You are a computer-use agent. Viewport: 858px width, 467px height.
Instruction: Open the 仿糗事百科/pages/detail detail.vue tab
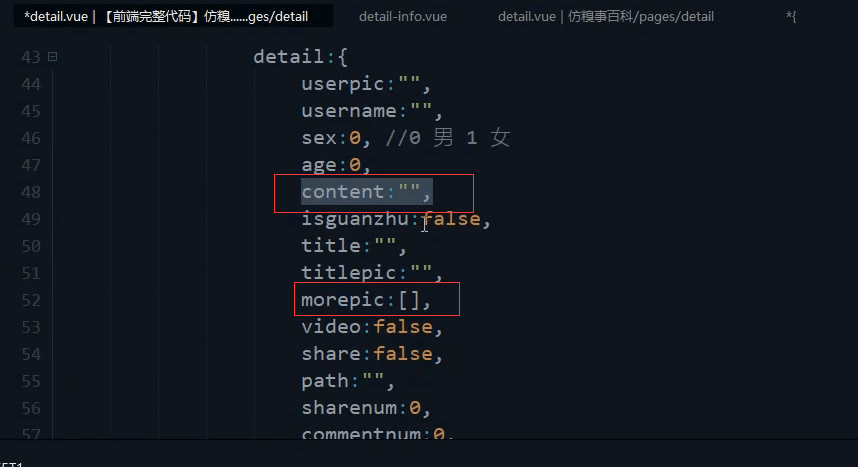point(606,17)
